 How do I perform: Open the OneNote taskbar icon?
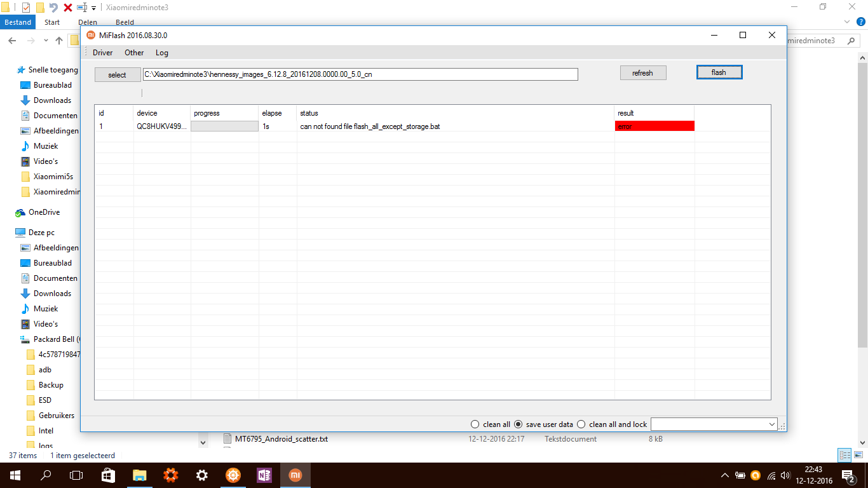pyautogui.click(x=264, y=475)
